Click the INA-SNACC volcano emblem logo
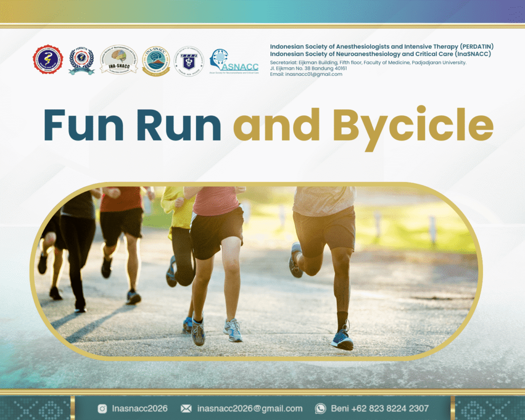Screen dimensions: 525x420 (156, 61)
